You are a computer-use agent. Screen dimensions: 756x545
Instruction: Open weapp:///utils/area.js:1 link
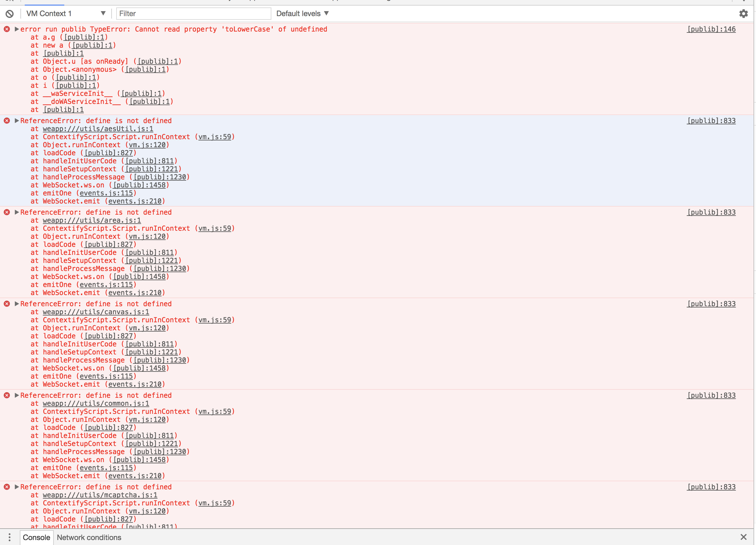tap(92, 221)
